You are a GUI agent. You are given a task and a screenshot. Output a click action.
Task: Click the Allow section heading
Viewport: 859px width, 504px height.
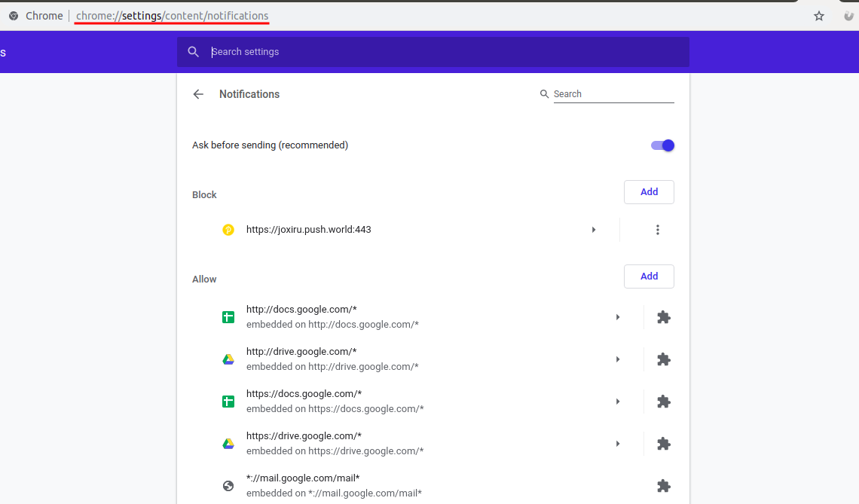pyautogui.click(x=204, y=279)
